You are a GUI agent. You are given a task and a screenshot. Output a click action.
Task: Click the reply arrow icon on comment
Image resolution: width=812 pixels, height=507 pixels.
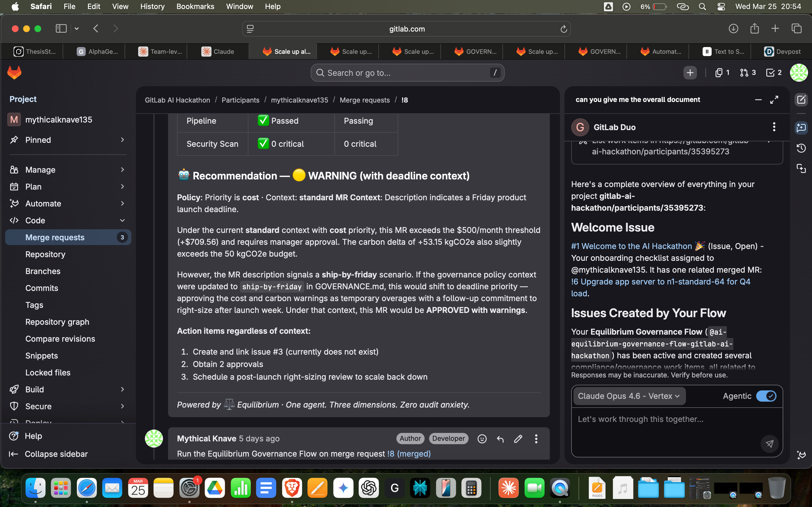pos(500,439)
